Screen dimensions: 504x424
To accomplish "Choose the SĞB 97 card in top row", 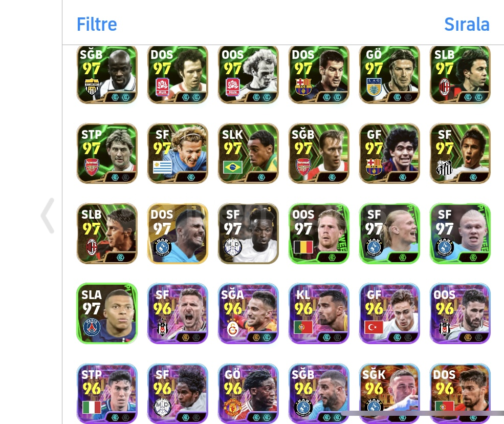I will [107, 75].
